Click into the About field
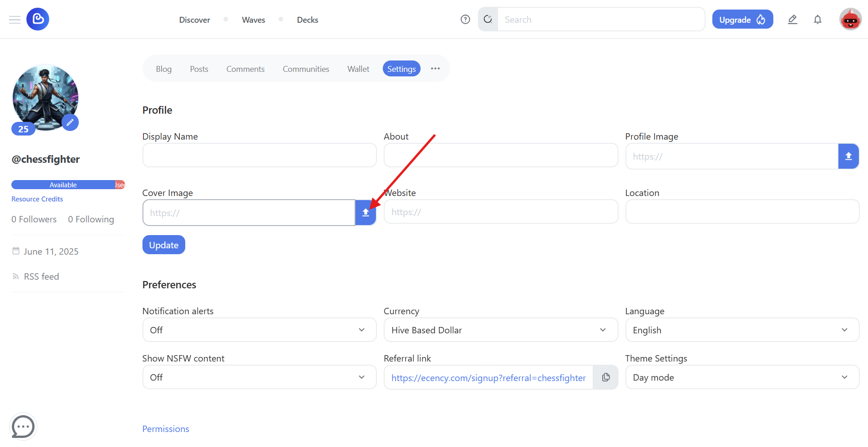This screenshot has width=868, height=447. [x=501, y=155]
